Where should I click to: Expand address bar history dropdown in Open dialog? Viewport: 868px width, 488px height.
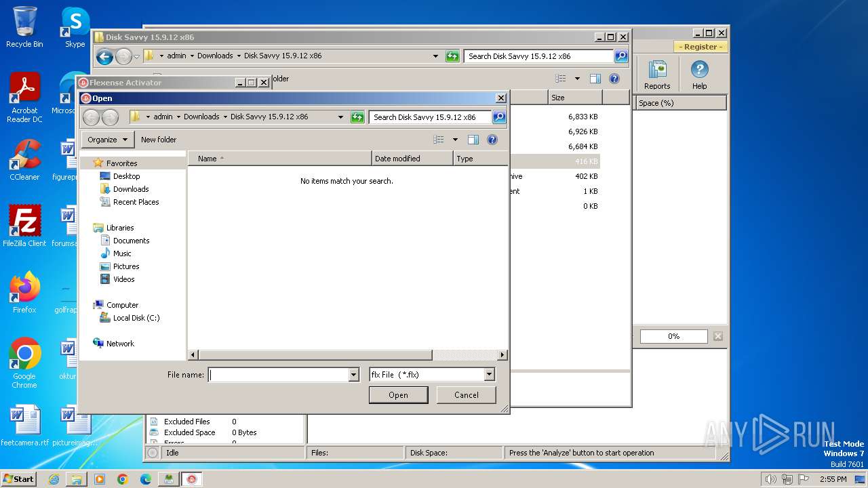click(340, 117)
